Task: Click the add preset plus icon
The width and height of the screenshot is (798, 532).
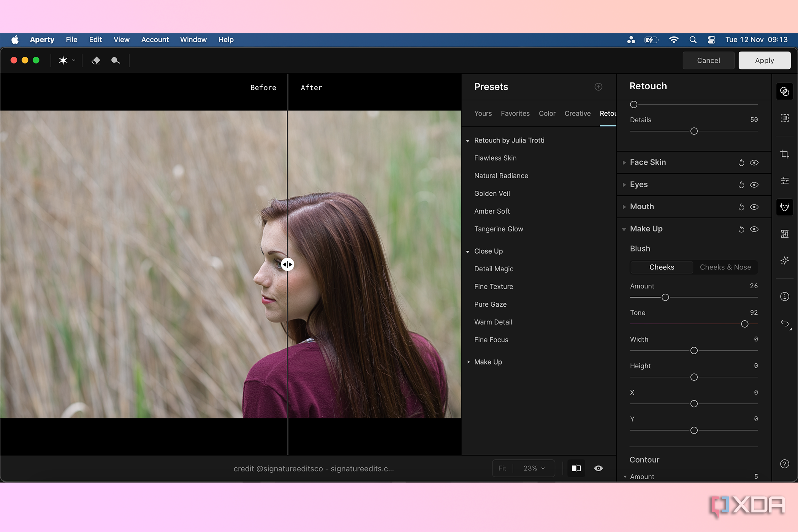Action: (598, 87)
